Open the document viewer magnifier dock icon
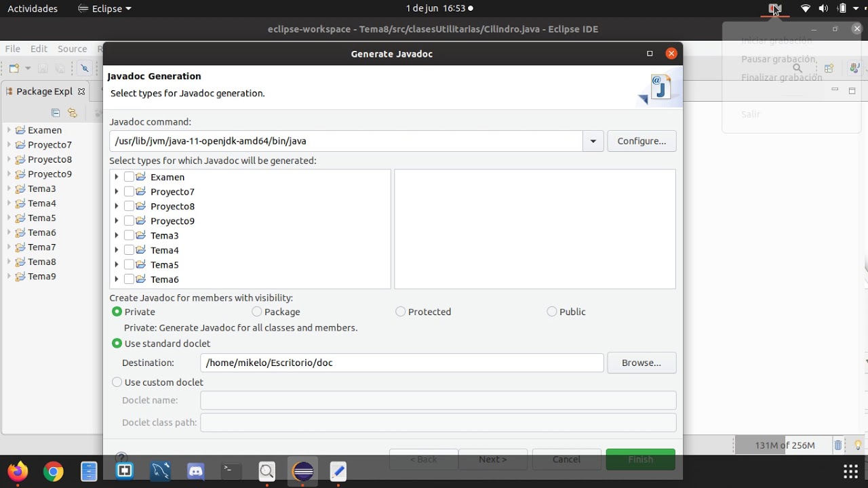Viewport: 868px width, 488px height. click(x=267, y=471)
